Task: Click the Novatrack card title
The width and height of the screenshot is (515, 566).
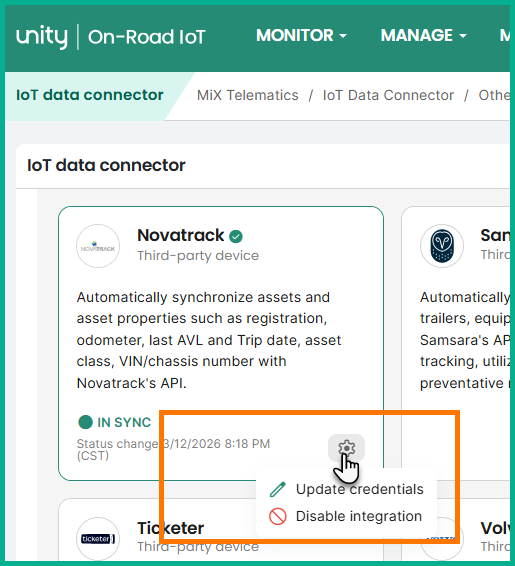Action: tap(180, 235)
